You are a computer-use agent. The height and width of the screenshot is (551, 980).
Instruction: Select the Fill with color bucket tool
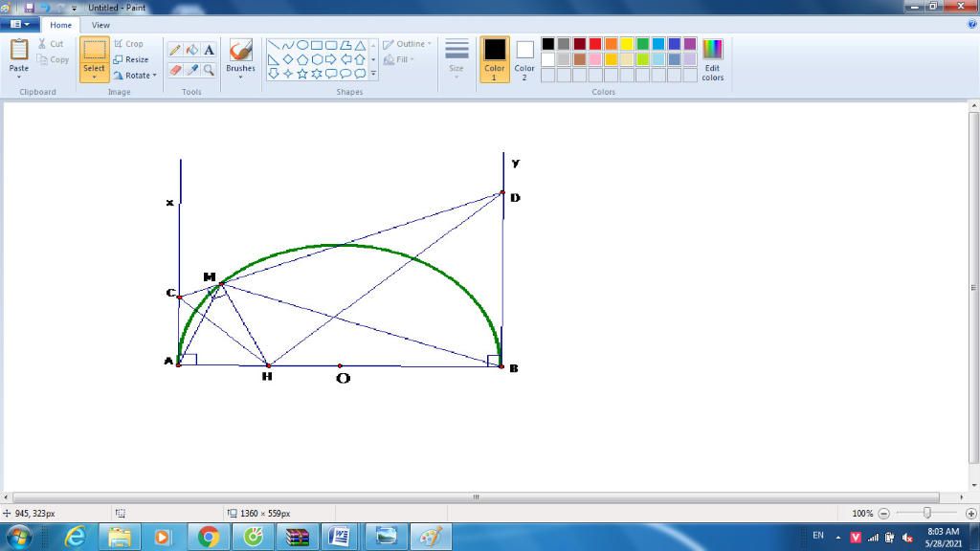[191, 50]
